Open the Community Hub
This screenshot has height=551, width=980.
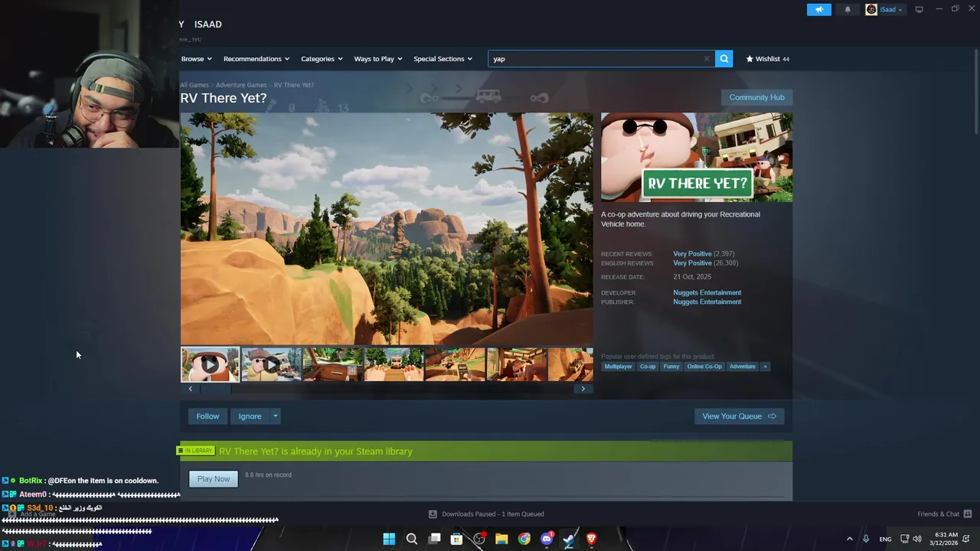tap(756, 97)
